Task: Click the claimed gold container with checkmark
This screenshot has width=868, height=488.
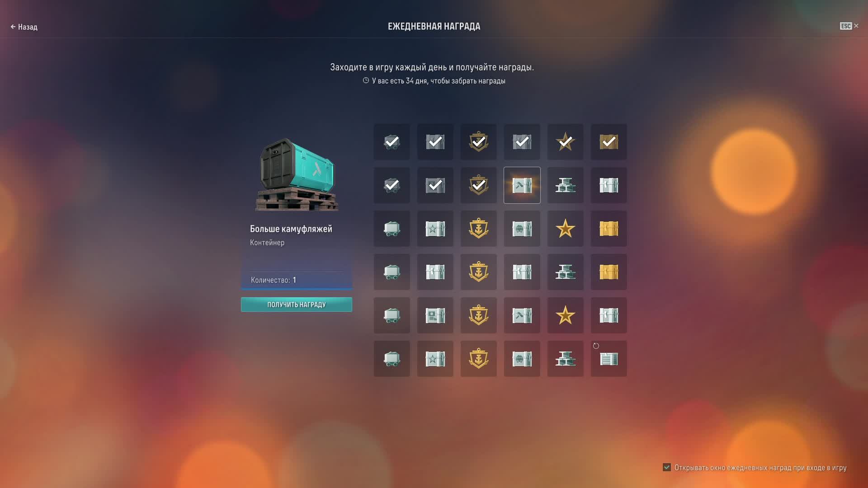Action: click(609, 142)
